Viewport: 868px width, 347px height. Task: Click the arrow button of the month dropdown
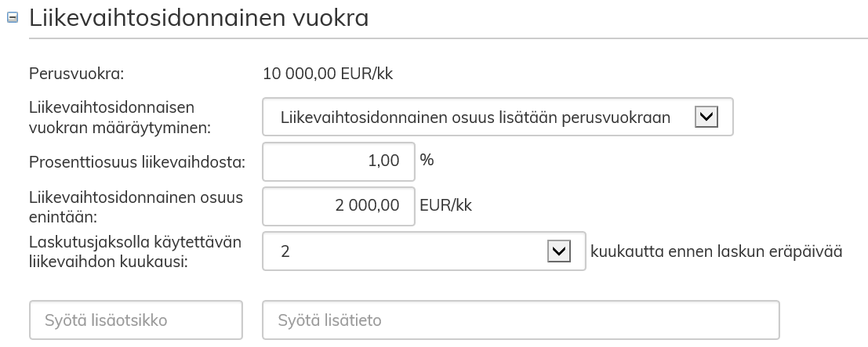(x=557, y=251)
